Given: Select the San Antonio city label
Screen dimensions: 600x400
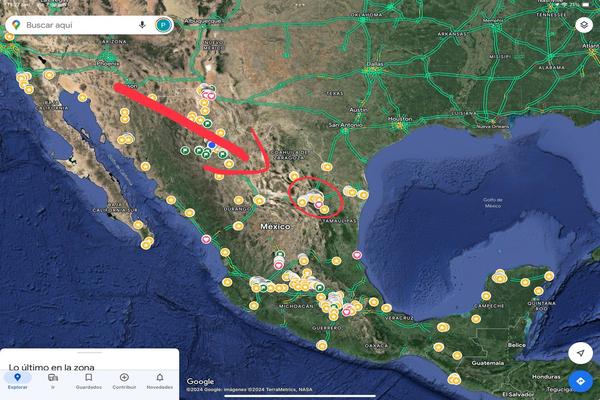Looking at the screenshot, I should (x=345, y=125).
